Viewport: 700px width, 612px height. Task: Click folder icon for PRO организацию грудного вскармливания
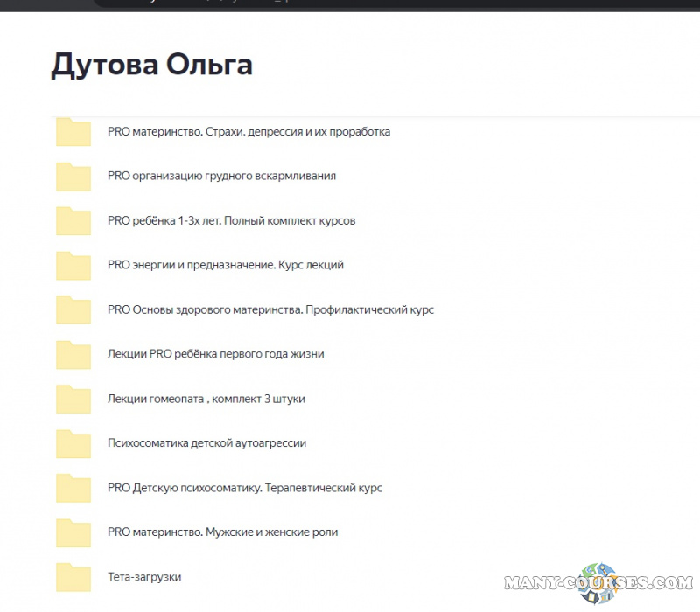tap(73, 176)
